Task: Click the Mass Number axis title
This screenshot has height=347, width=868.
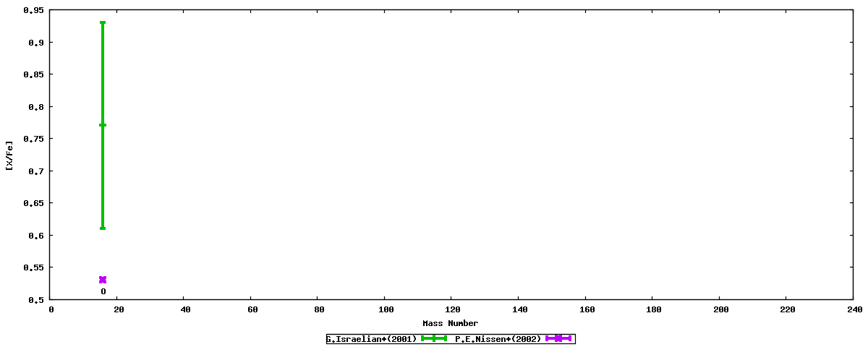Action: (x=450, y=323)
